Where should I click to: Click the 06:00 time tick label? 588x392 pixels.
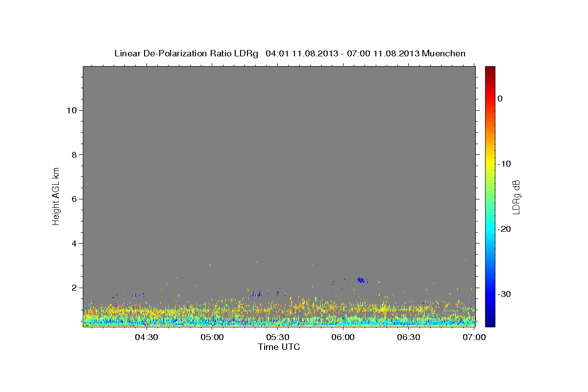click(343, 337)
